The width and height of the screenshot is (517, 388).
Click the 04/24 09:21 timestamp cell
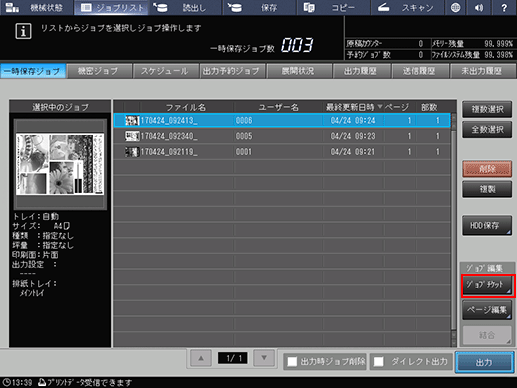point(353,152)
